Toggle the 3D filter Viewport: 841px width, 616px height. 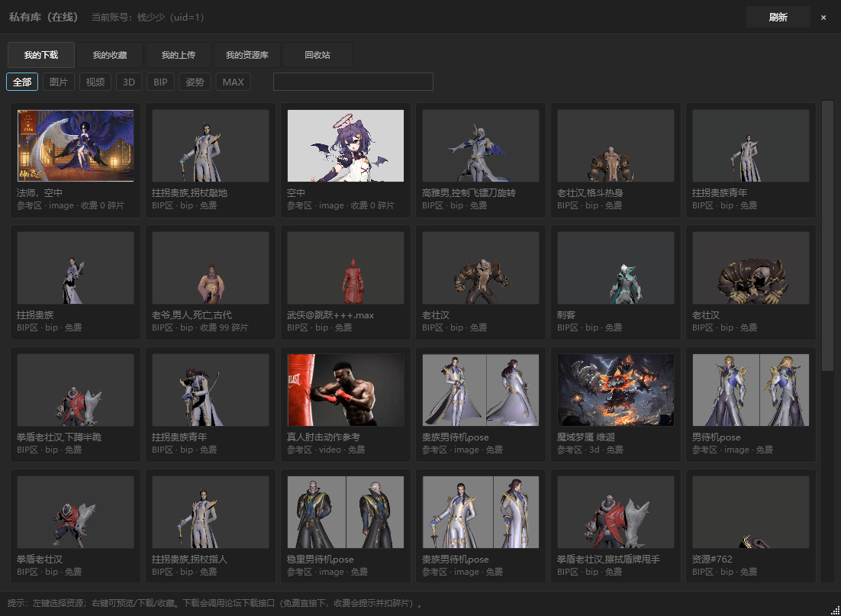pyautogui.click(x=129, y=82)
